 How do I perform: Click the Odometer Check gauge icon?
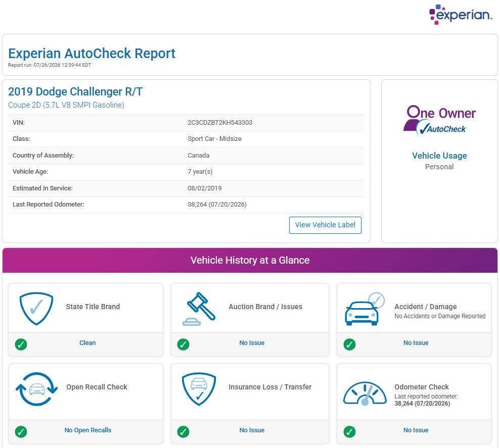(365, 393)
